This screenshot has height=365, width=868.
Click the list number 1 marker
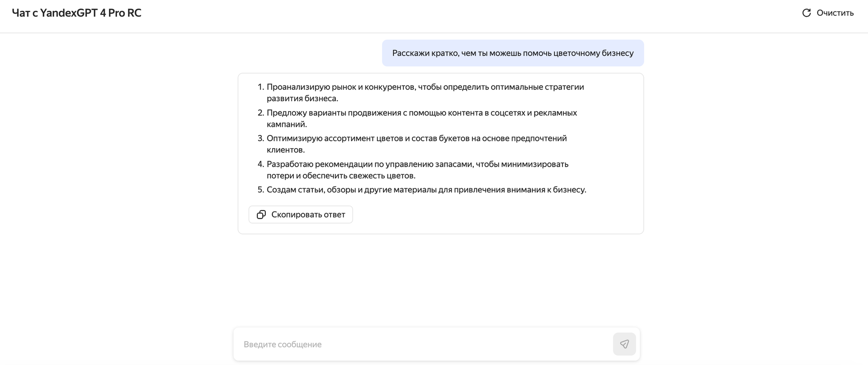coord(260,87)
